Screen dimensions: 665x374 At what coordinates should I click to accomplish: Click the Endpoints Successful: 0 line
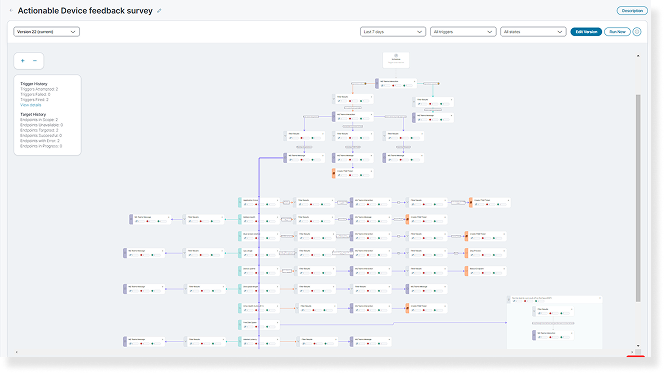point(41,136)
